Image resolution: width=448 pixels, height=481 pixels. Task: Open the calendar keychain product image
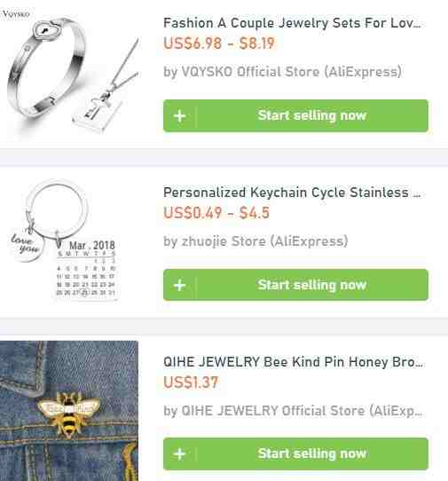pos(65,241)
